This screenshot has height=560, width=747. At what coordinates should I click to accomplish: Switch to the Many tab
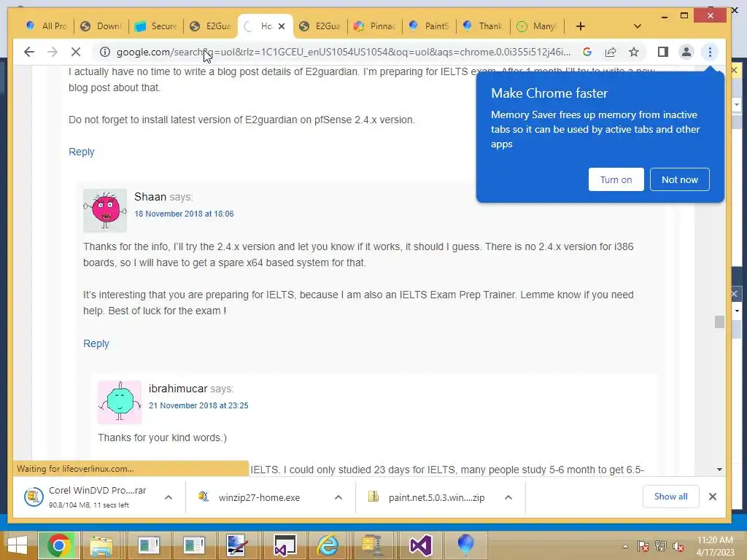[x=538, y=26]
